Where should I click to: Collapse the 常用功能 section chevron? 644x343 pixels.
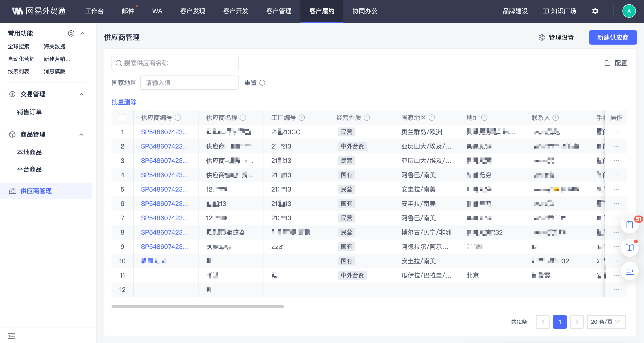[82, 33]
